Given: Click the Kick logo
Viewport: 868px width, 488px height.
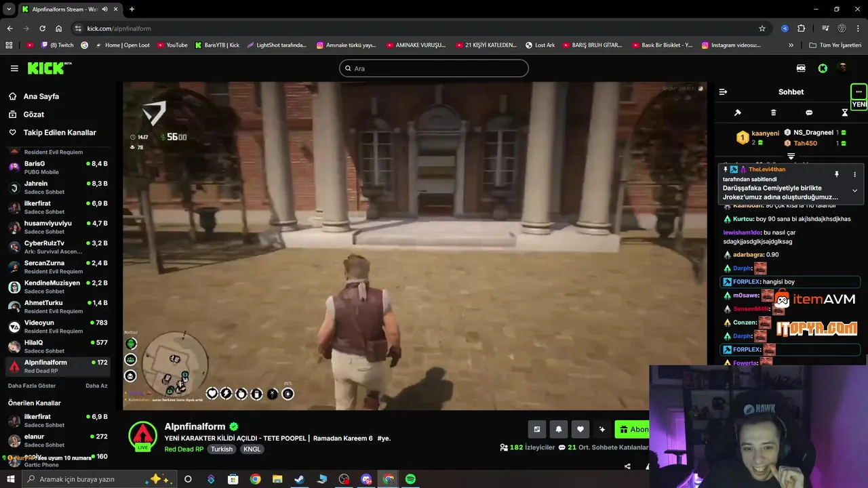Looking at the screenshot, I should [x=49, y=68].
